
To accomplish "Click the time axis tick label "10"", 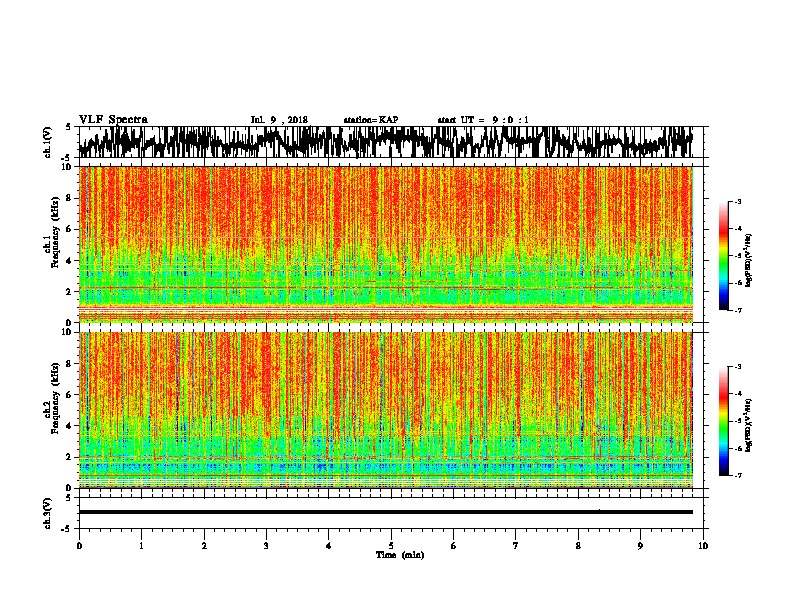I will (703, 546).
